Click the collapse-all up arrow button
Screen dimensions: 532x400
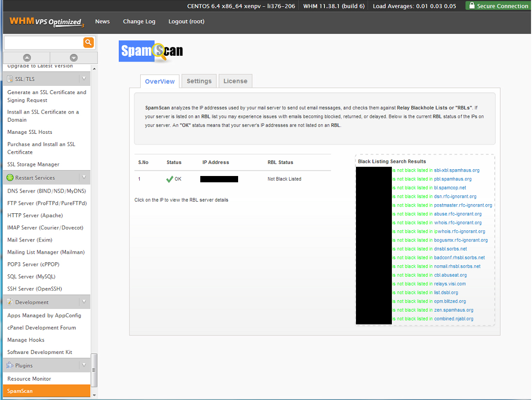tap(27, 58)
